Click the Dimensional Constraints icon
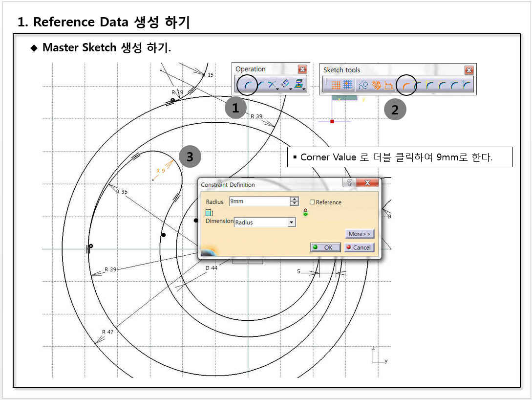The width and height of the screenshot is (532, 400). point(389,86)
